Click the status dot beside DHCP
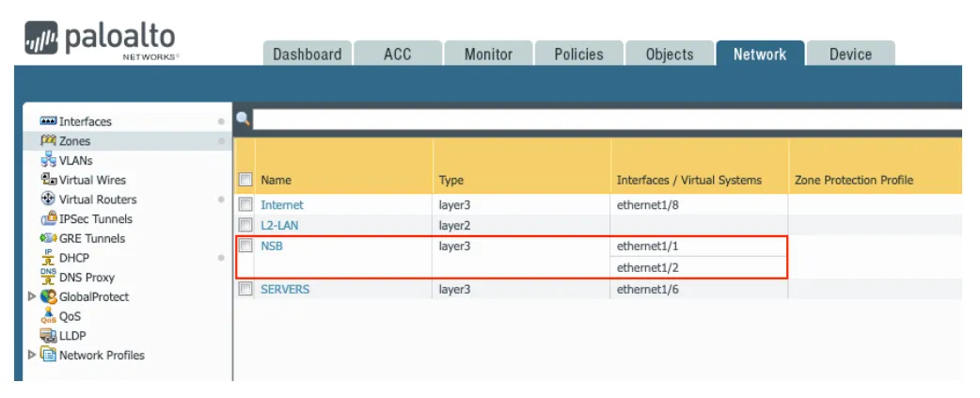Screen dimensions: 980x398 pyautogui.click(x=221, y=258)
